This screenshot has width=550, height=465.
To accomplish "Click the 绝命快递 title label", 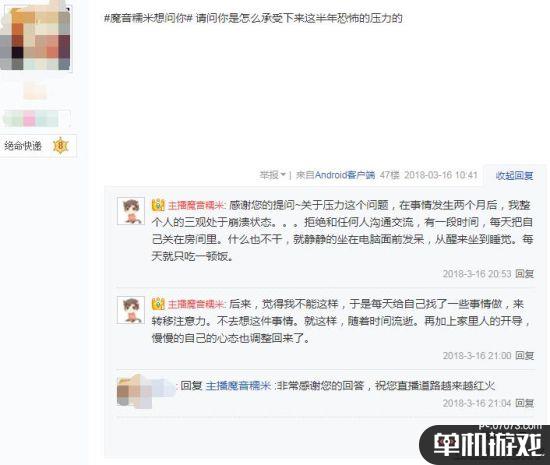I will [x=23, y=146].
